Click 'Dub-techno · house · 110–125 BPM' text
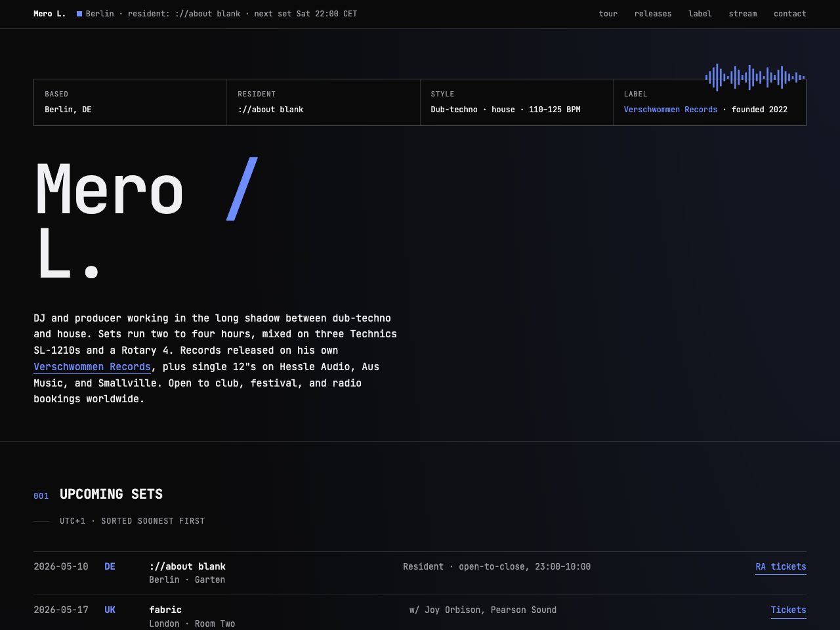The height and width of the screenshot is (630, 840). [505, 110]
